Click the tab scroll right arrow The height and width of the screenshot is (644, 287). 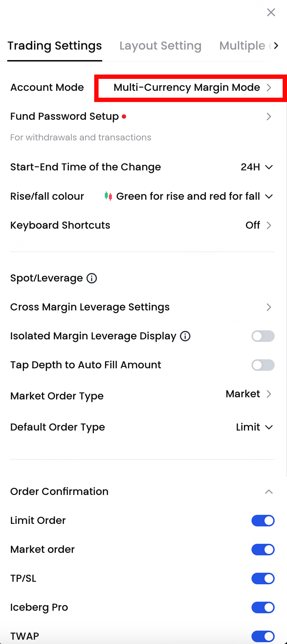(276, 46)
